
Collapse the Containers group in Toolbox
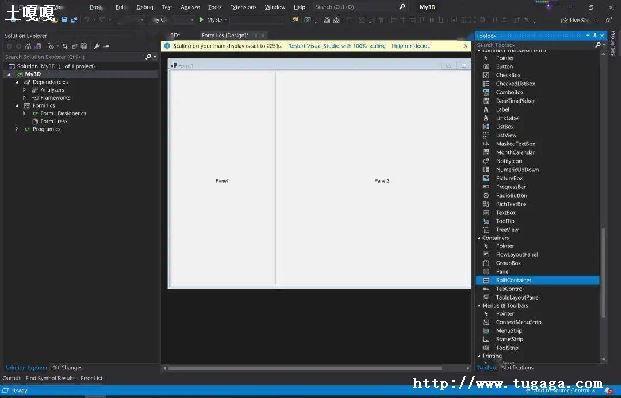(479, 238)
